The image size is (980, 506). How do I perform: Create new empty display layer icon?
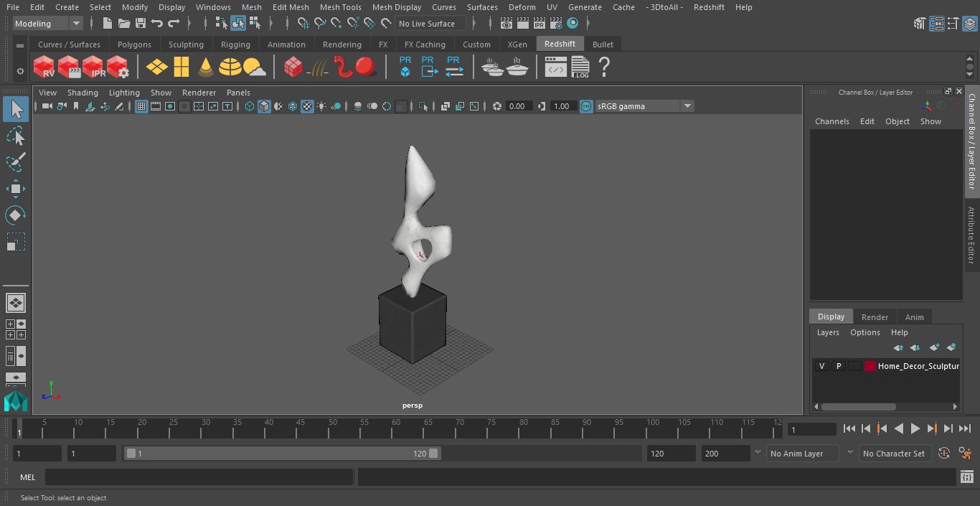click(933, 347)
